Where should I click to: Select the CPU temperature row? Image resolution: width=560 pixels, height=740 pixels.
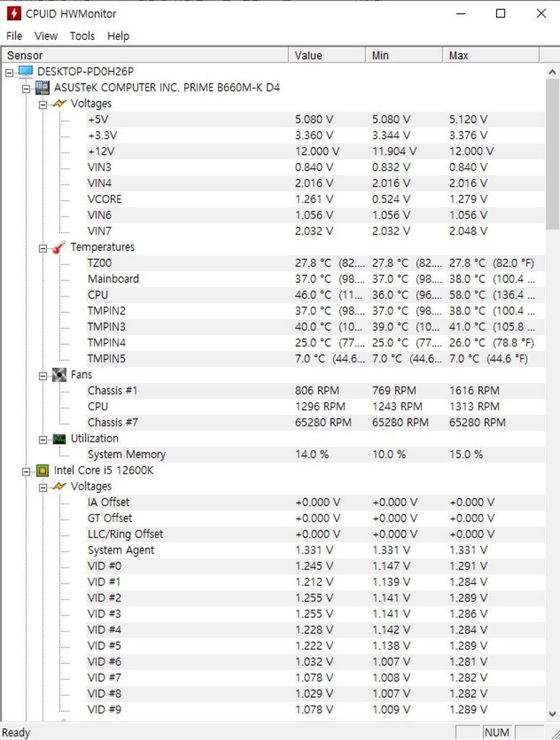coord(315,295)
